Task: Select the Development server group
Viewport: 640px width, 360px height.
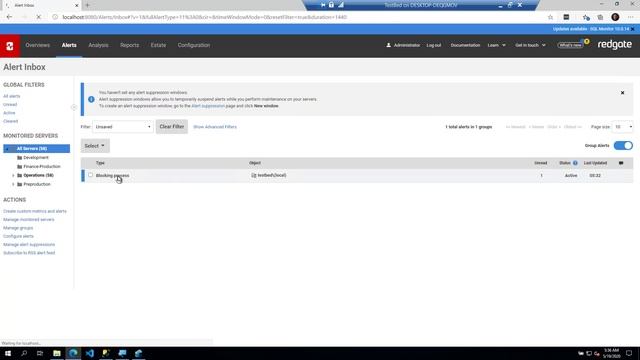Action: coord(36,158)
